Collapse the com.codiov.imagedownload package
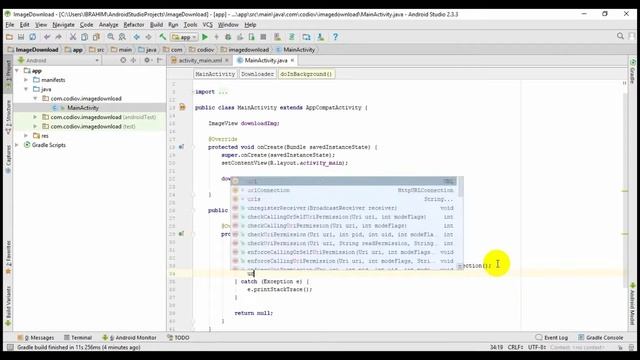640x360 pixels. click(35, 99)
